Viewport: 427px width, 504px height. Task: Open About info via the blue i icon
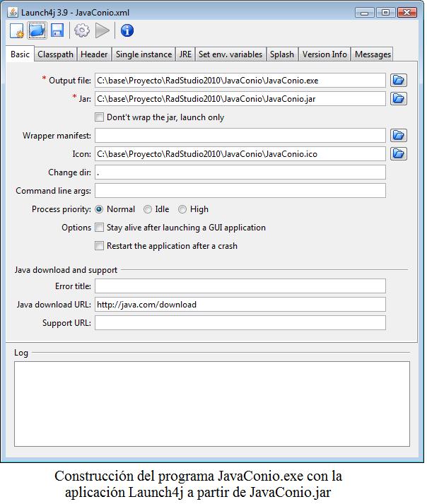[127, 31]
